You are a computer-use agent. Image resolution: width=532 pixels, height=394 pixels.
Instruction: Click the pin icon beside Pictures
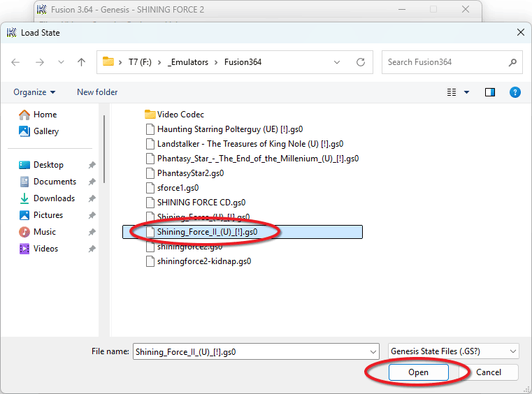pos(92,215)
